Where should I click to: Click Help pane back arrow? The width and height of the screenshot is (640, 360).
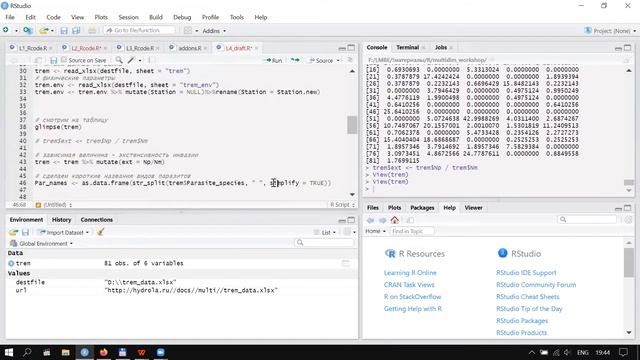371,220
